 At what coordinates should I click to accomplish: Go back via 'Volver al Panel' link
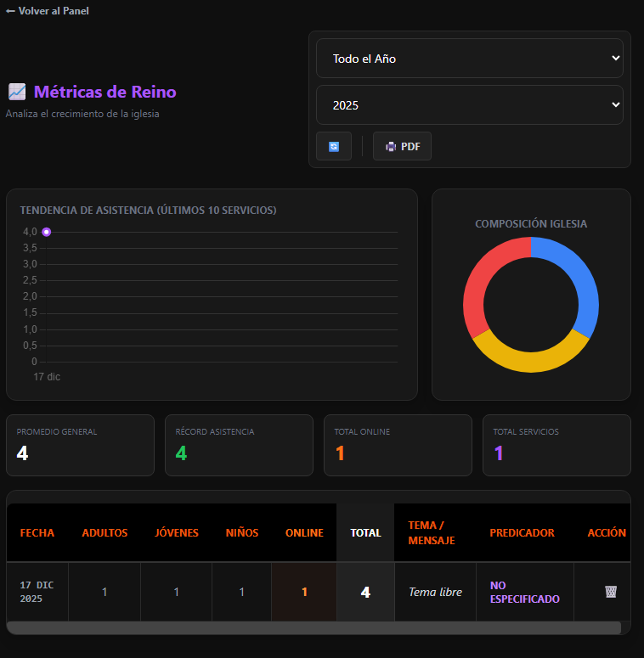click(53, 11)
